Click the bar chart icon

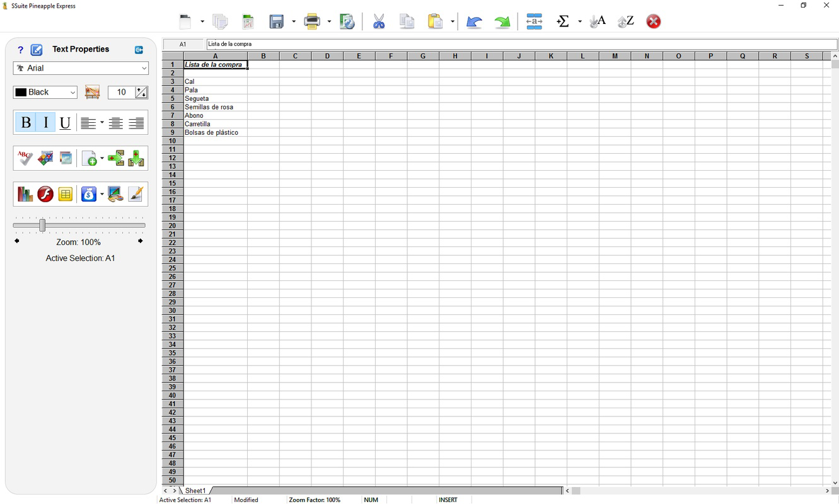(25, 194)
